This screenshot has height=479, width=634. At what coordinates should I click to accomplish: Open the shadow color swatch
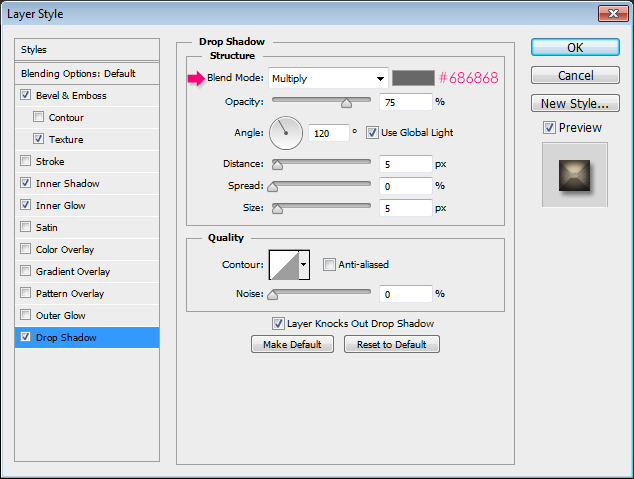(413, 78)
